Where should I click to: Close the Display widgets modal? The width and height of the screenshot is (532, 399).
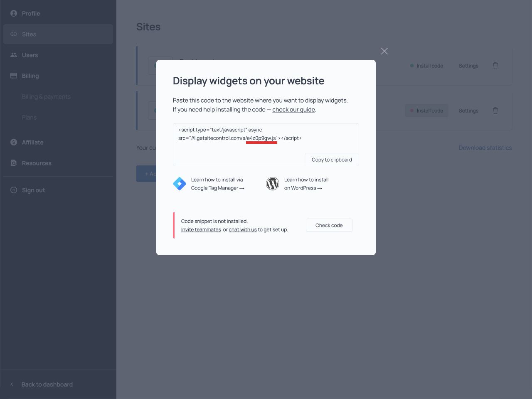pos(384,51)
